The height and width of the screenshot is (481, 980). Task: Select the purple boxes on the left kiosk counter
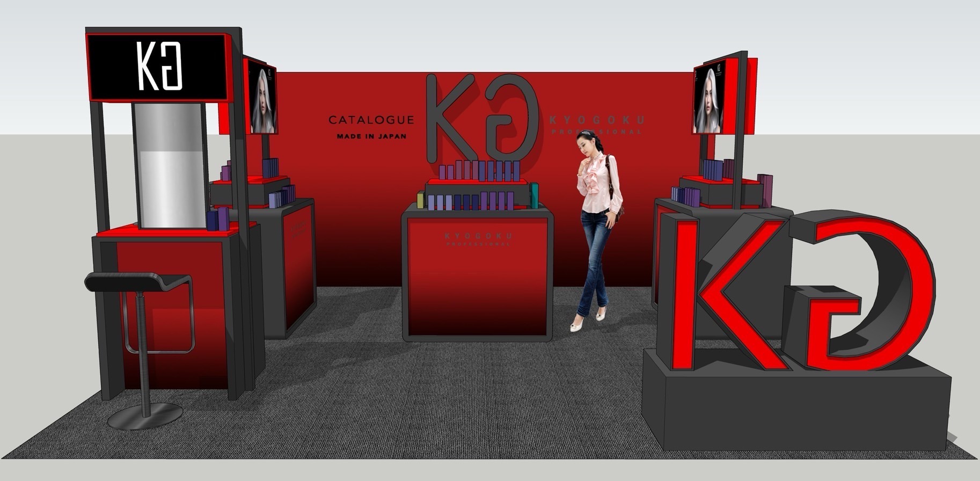[218, 219]
